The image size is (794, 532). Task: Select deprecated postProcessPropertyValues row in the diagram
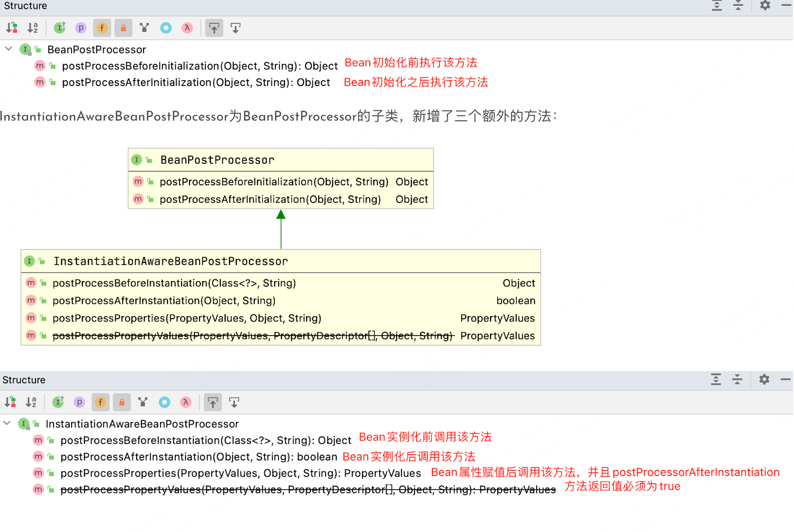(x=281, y=336)
